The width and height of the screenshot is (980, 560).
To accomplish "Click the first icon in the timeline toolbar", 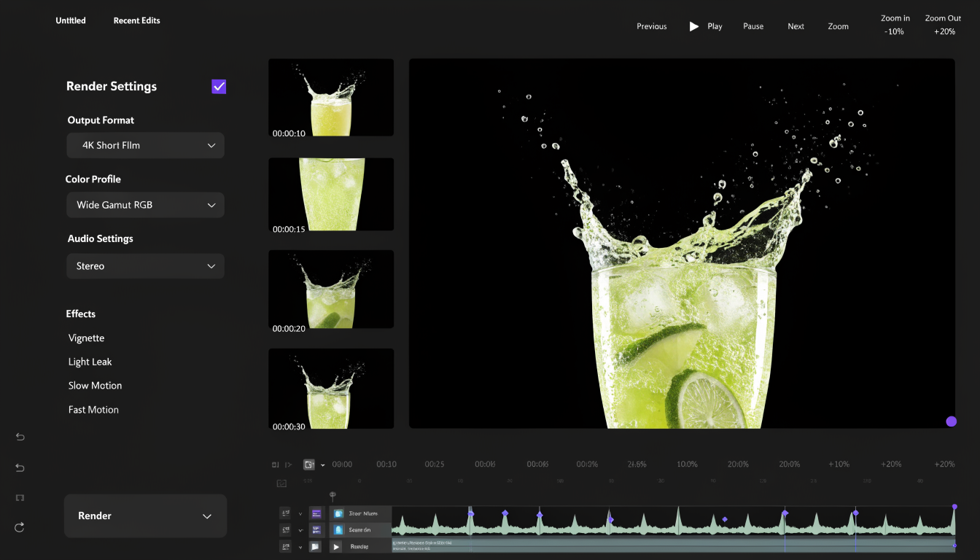I will point(275,464).
